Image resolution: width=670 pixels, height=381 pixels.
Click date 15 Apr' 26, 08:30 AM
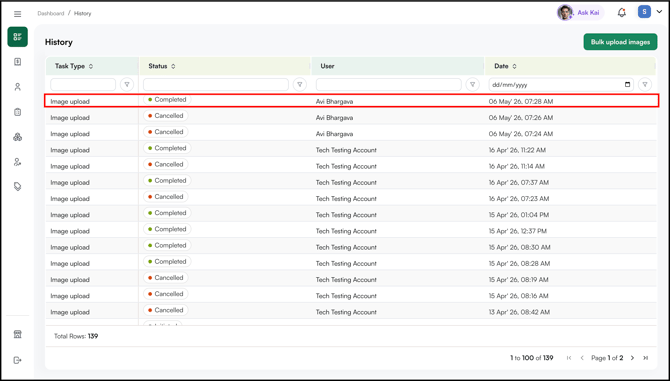tap(520, 247)
